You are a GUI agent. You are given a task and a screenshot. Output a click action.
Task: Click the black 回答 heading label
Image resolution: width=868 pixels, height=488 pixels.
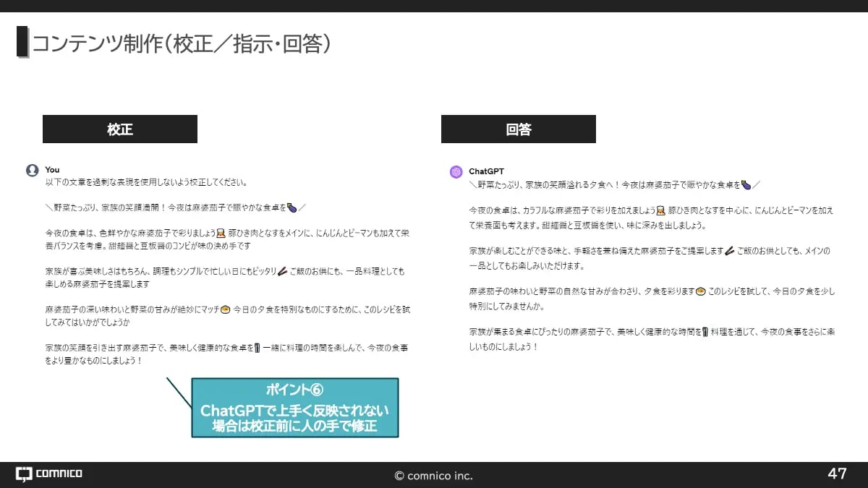[519, 129]
